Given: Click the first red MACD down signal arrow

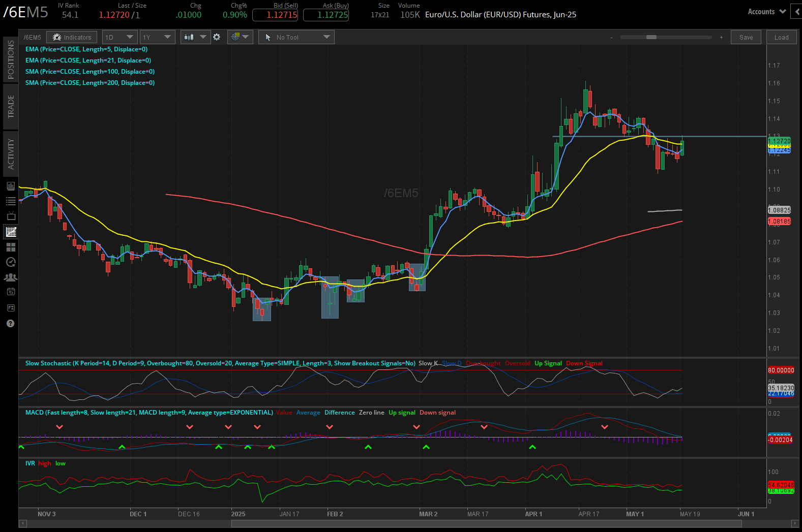Looking at the screenshot, I should coord(60,427).
